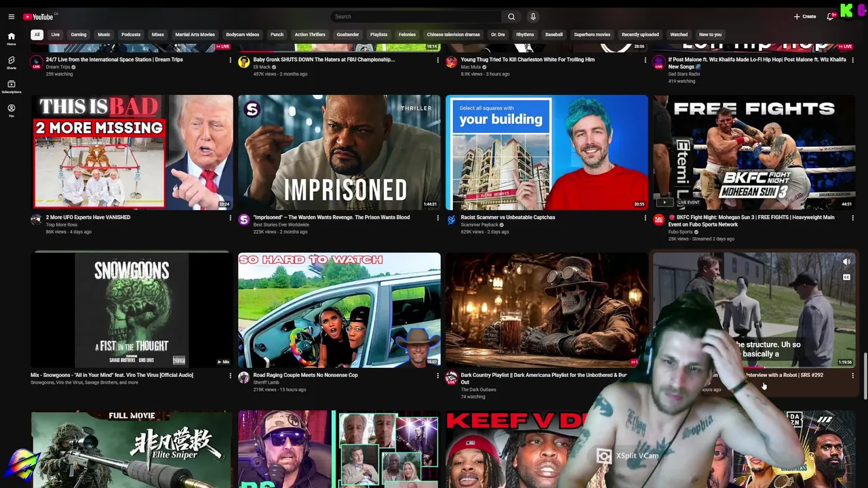
Task: Open Sheriff Lamb channel avatar
Action: 243,378
